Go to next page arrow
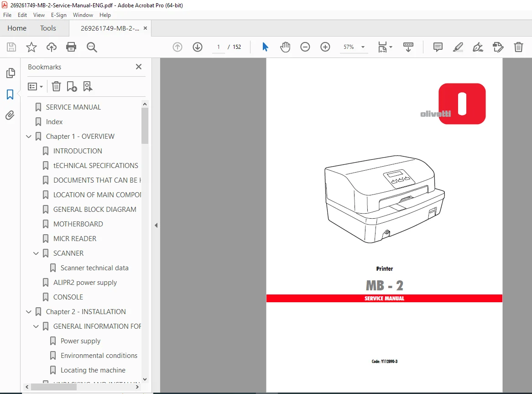Viewport: 532px width, 394px height. point(198,47)
